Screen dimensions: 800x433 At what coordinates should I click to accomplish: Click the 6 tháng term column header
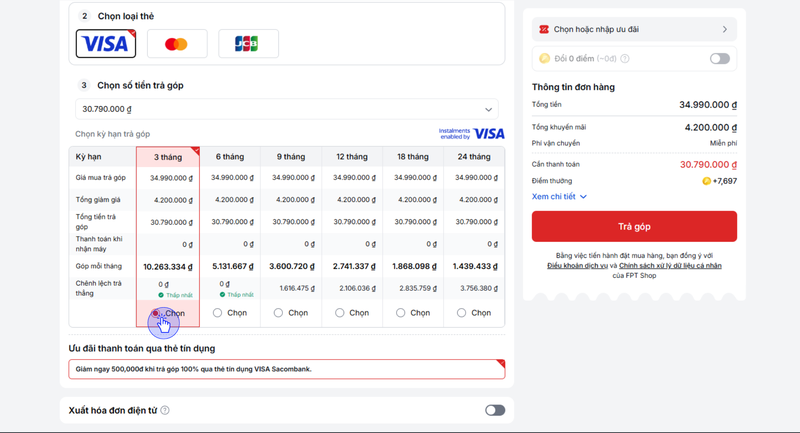point(230,157)
